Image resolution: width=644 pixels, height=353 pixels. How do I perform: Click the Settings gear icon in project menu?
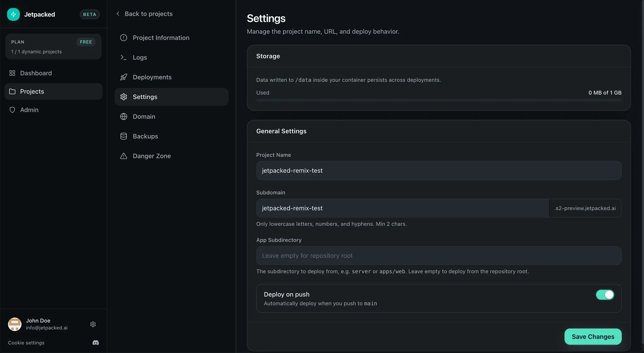[124, 97]
